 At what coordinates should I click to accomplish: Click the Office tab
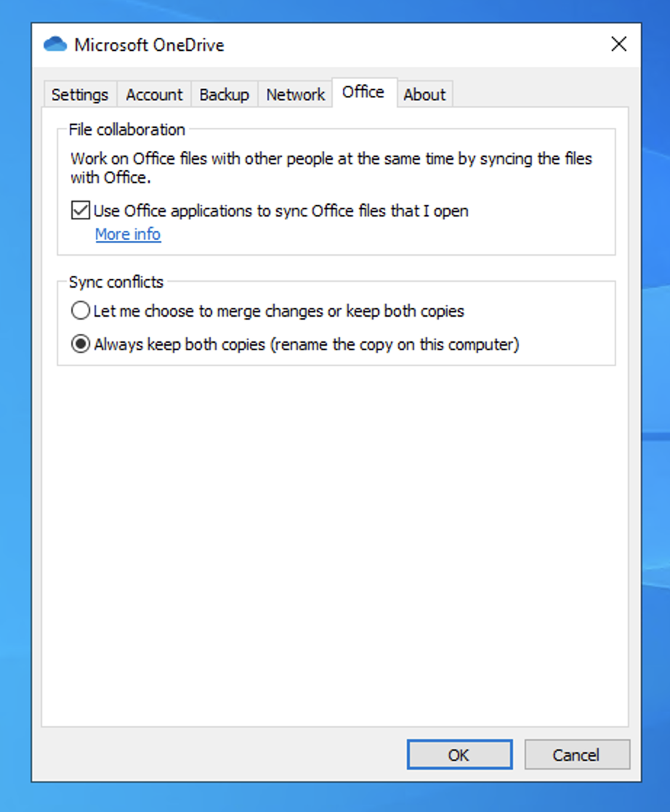(x=364, y=93)
